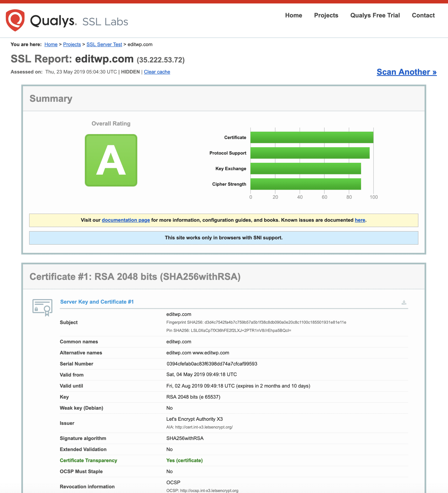Open the documentation page link

pyautogui.click(x=126, y=220)
